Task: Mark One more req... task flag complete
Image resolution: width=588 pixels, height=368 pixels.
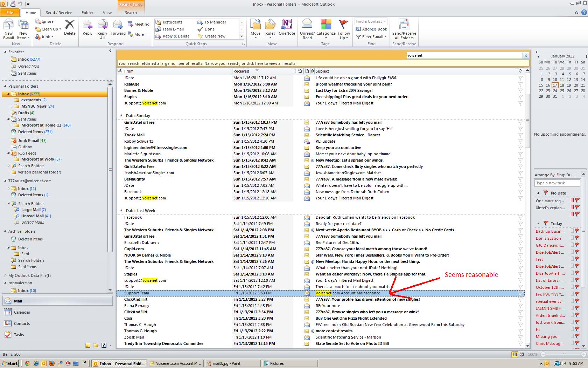Action: click(577, 200)
